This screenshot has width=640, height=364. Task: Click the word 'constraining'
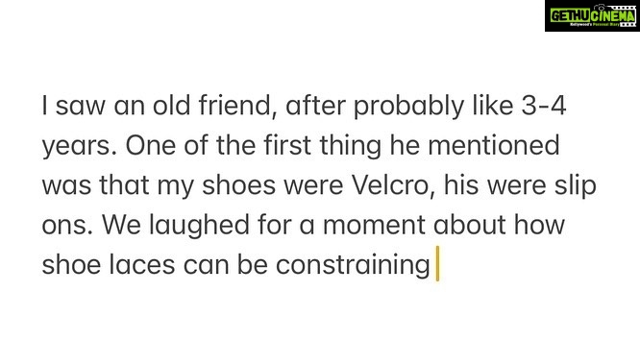pos(353,266)
